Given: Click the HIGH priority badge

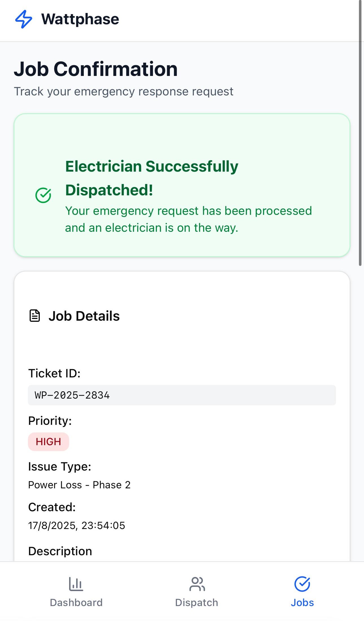Looking at the screenshot, I should (x=49, y=441).
